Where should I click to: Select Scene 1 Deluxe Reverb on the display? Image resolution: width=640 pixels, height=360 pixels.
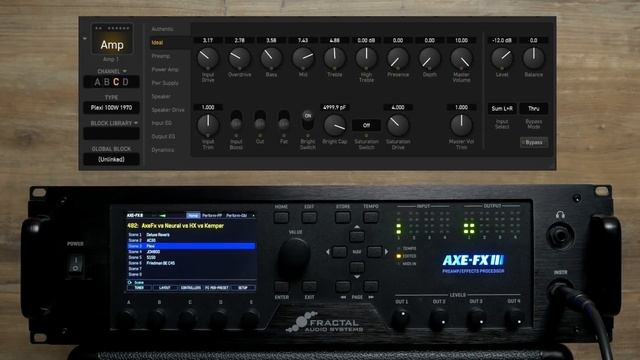(x=191, y=235)
